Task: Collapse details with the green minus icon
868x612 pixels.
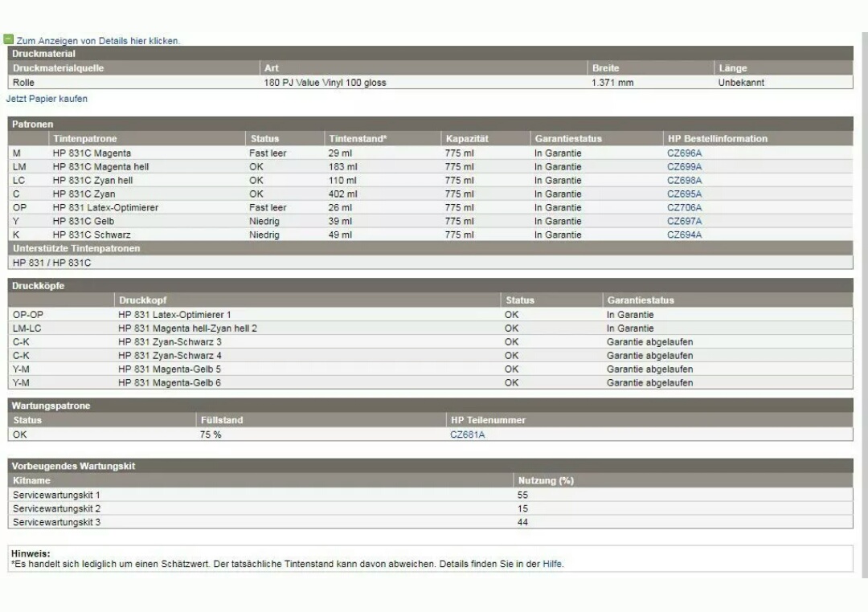Action: 8,39
